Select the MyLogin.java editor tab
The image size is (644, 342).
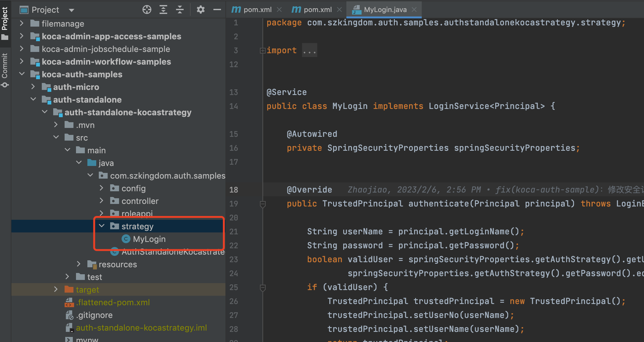(384, 9)
